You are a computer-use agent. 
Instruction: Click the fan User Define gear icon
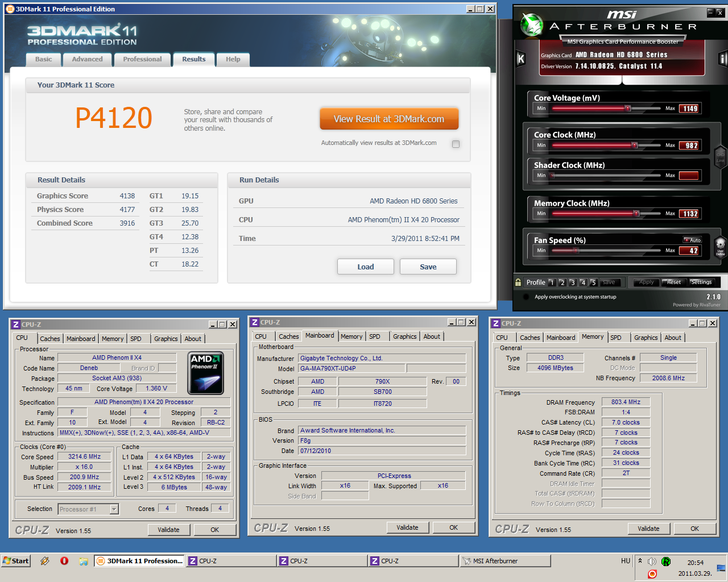720,248
